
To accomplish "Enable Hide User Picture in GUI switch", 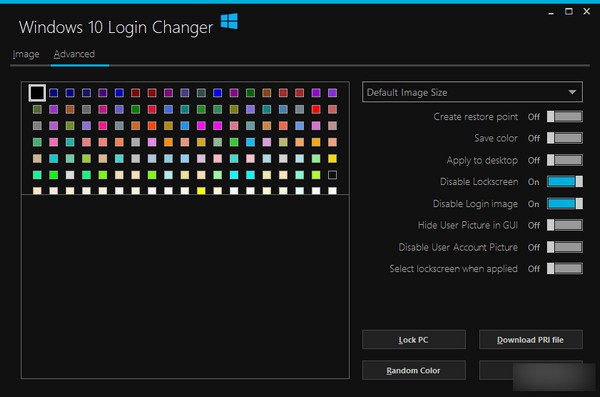I will point(565,225).
